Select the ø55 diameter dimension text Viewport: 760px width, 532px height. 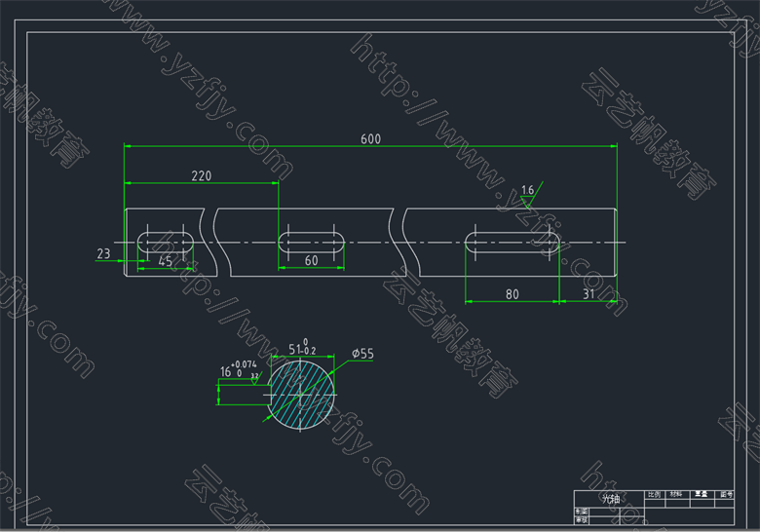pyautogui.click(x=363, y=354)
